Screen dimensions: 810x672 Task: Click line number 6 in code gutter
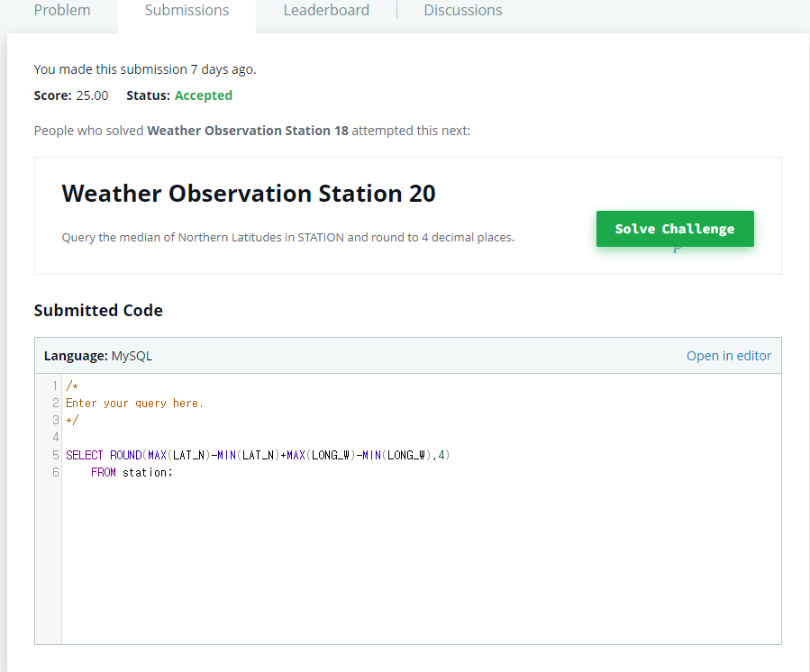pos(55,472)
